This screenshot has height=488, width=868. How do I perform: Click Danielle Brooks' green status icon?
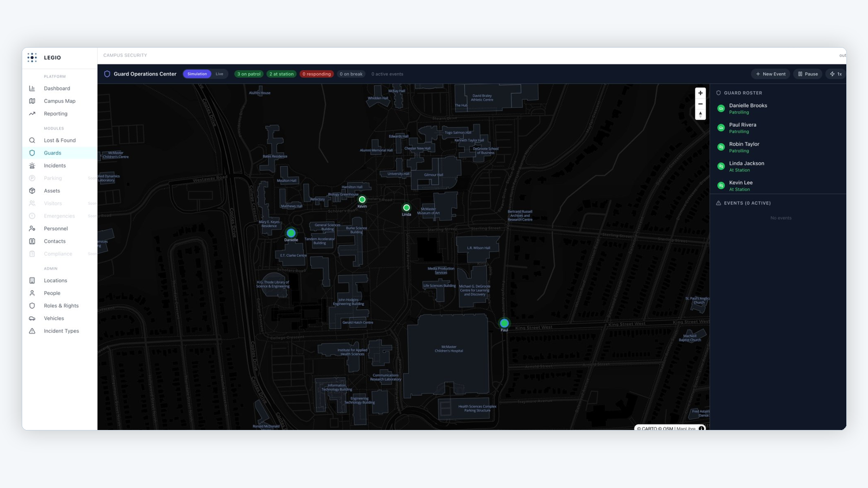point(721,108)
